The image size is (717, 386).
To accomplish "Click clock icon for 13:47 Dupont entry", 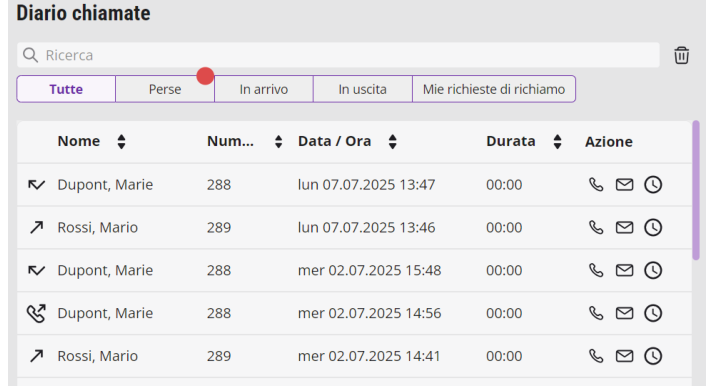I will click(x=653, y=185).
